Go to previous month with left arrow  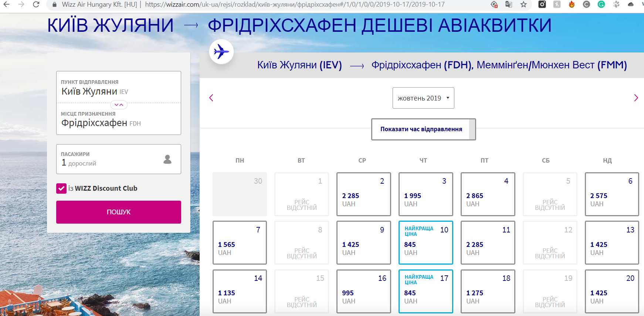point(211,98)
